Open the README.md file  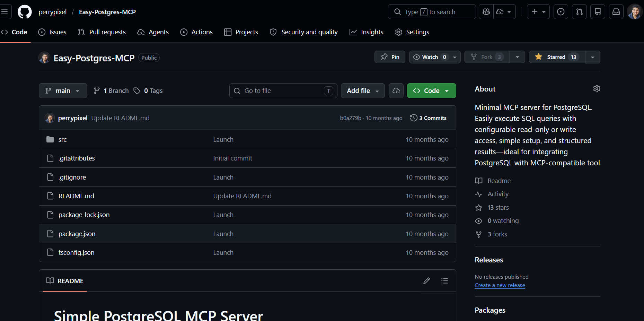(x=76, y=196)
